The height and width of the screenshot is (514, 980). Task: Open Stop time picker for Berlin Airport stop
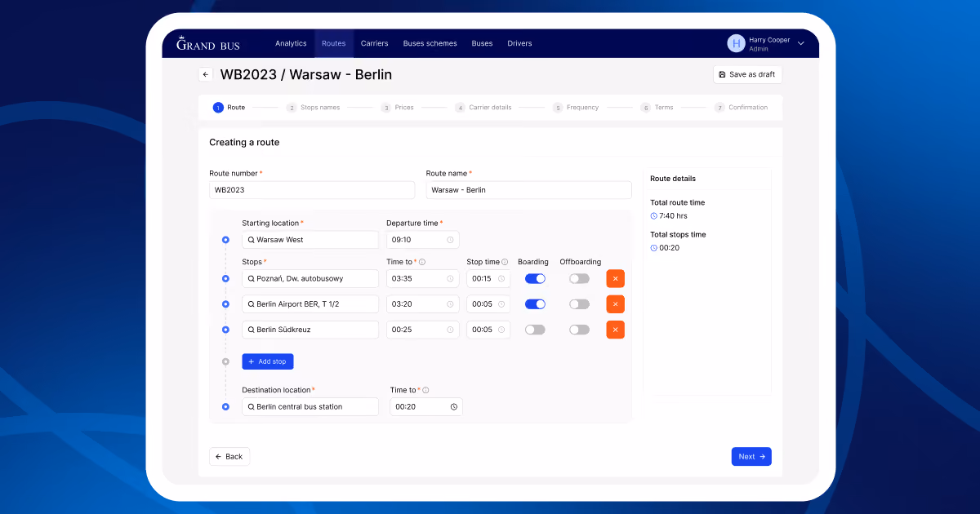(x=488, y=304)
